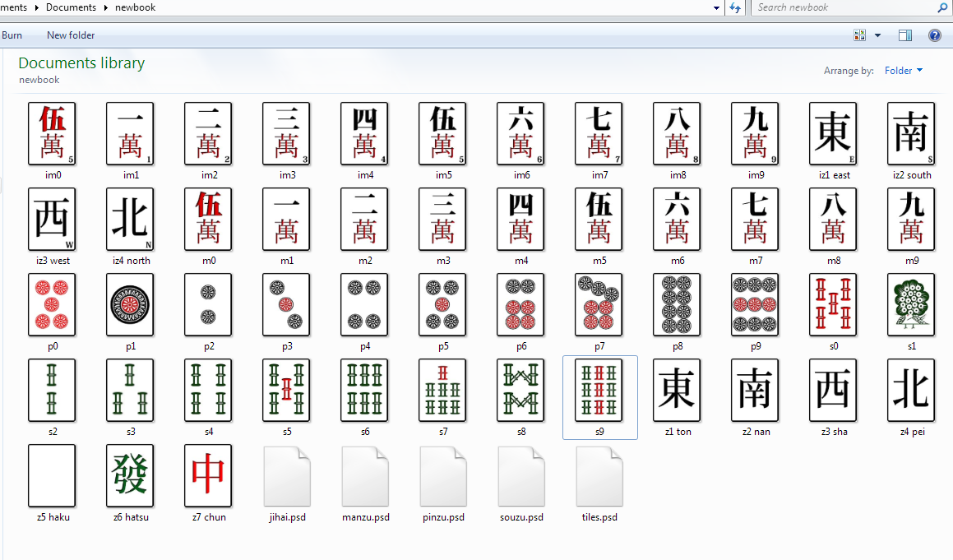Change view using the view icon button
Image resolution: width=953 pixels, height=560 pixels.
pos(859,35)
